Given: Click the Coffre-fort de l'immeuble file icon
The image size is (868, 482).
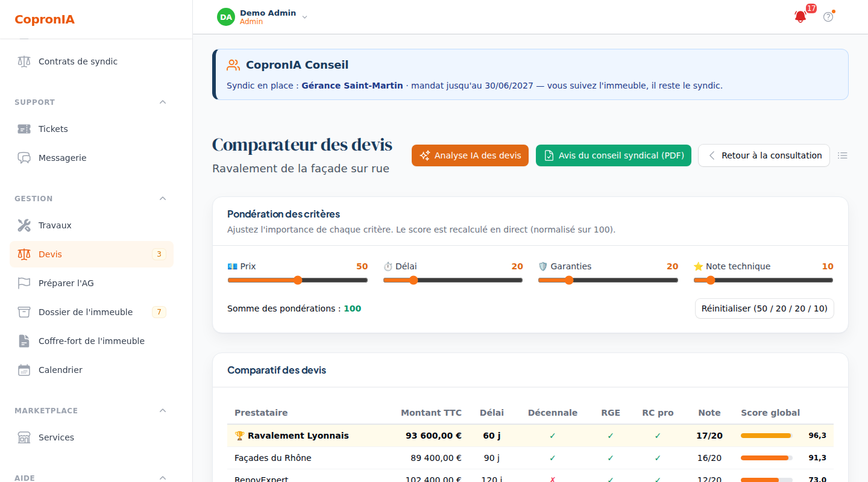Looking at the screenshot, I should click(x=24, y=341).
